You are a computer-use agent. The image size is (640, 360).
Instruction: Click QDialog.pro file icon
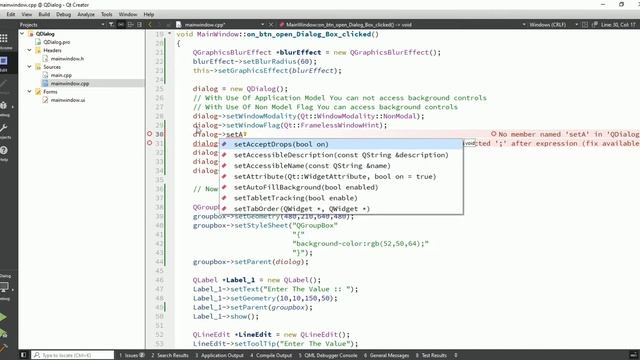(x=38, y=42)
